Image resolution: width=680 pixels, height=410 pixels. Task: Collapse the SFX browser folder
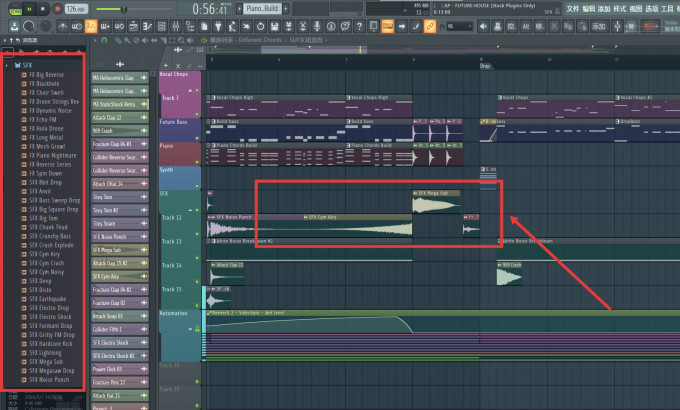pyautogui.click(x=7, y=66)
